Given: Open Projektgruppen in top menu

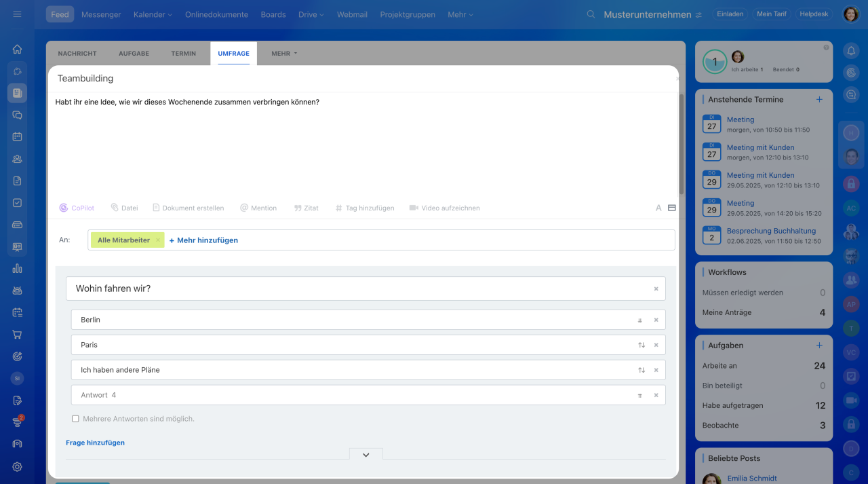Looking at the screenshot, I should 408,14.
